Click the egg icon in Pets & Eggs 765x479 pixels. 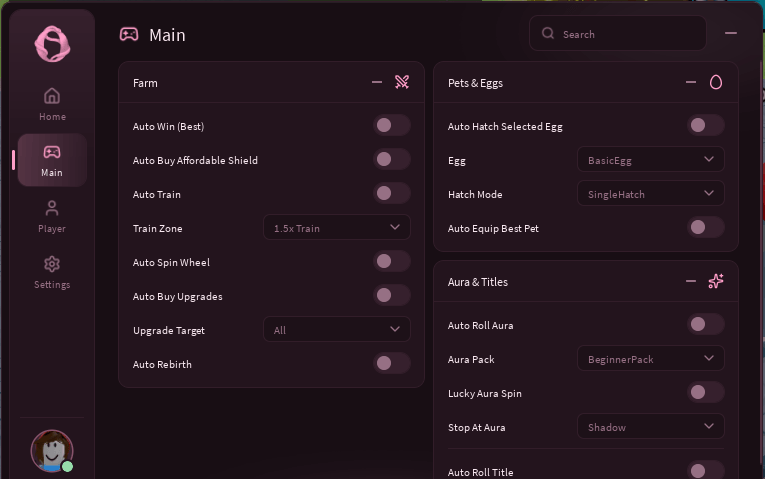tap(716, 82)
